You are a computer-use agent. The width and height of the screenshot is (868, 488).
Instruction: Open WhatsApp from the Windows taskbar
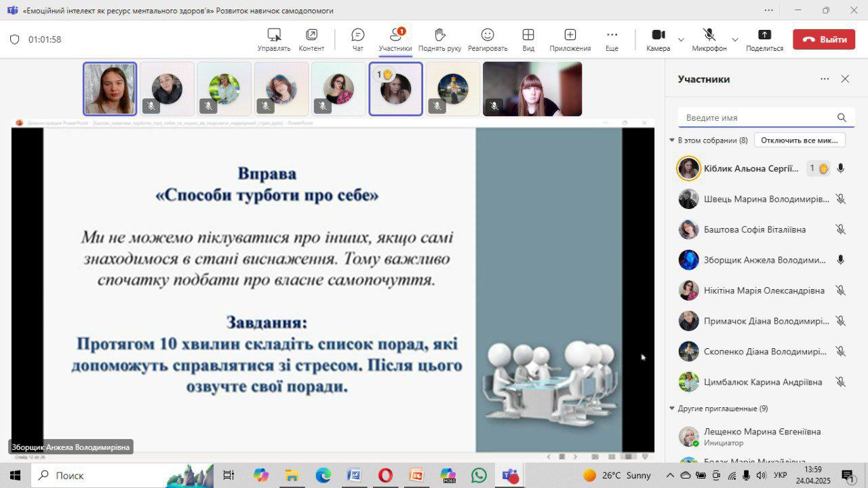[x=479, y=475]
